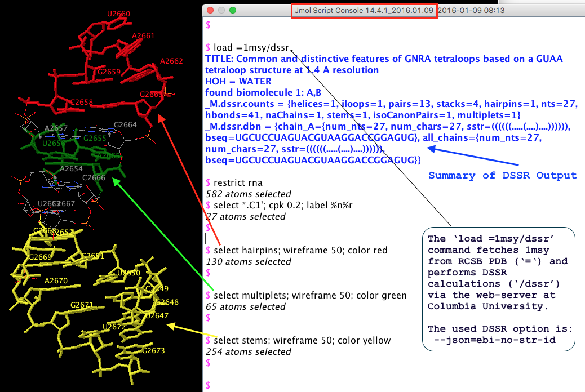Click the '254 atoms selected' result line
Image resolution: width=585 pixels, height=392 pixels.
[249, 351]
